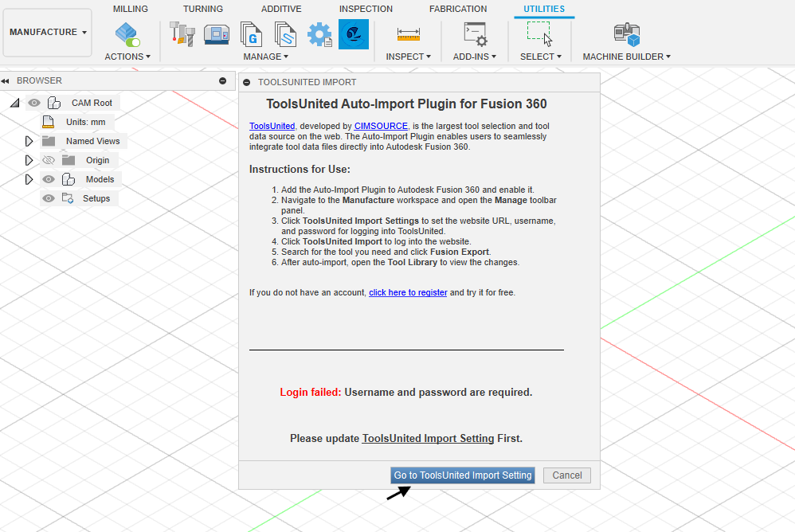Open the Tool Library icon
795x532 pixels.
pyautogui.click(x=182, y=34)
